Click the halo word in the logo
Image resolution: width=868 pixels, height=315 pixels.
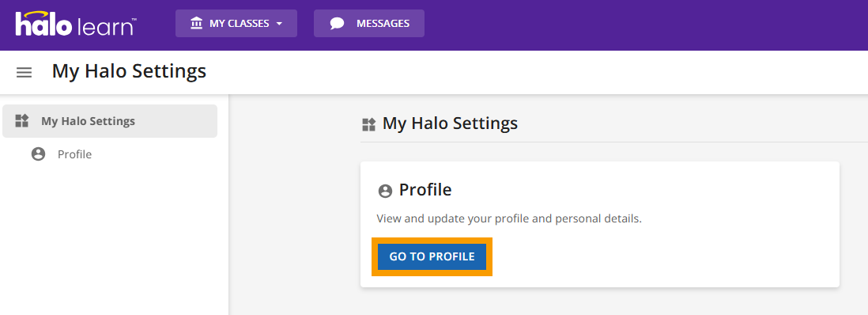click(x=43, y=25)
